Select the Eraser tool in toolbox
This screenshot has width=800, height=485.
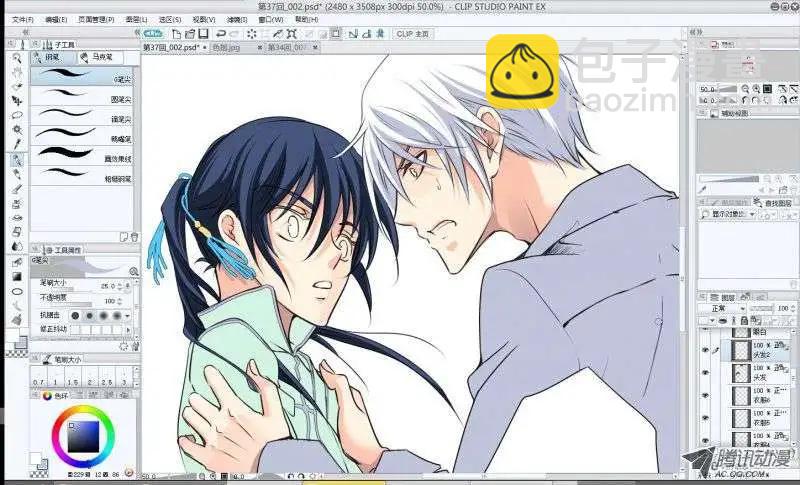tap(17, 232)
